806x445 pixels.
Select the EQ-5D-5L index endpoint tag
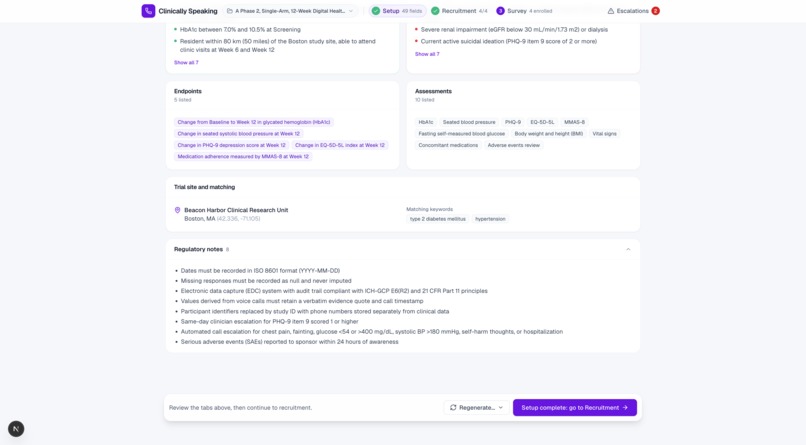(x=340, y=145)
